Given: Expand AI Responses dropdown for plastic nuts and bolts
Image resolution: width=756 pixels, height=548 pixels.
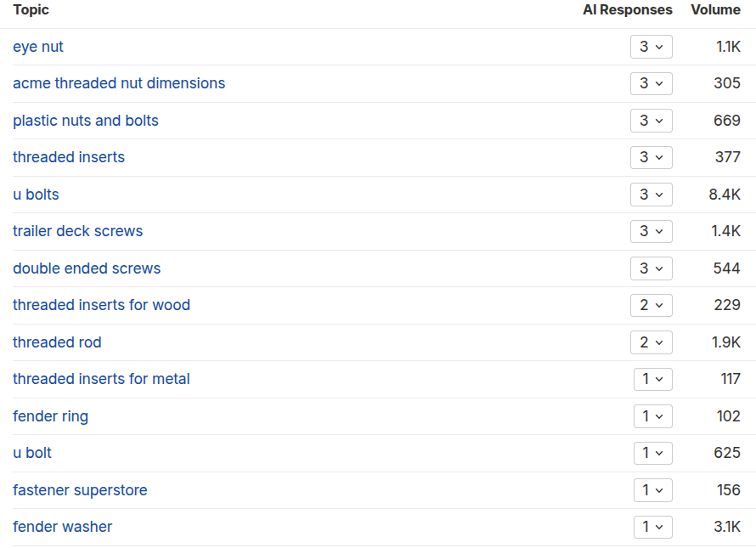Looking at the screenshot, I should 651,121.
